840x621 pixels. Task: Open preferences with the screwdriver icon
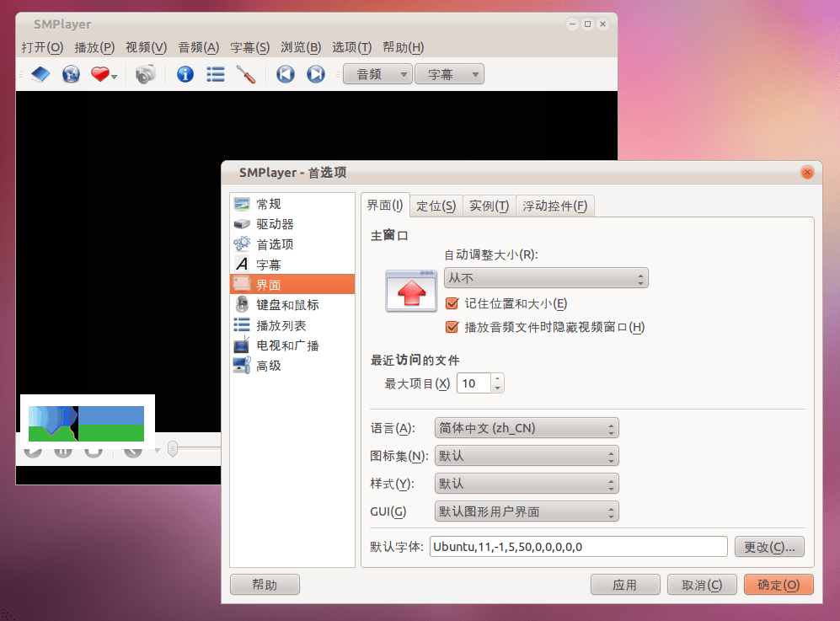click(x=246, y=74)
